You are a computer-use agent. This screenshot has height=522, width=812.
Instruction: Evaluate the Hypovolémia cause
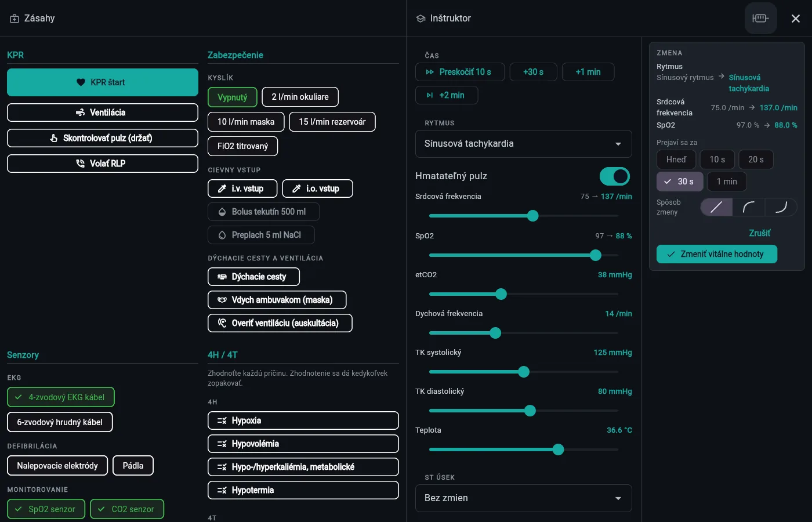[x=303, y=444]
